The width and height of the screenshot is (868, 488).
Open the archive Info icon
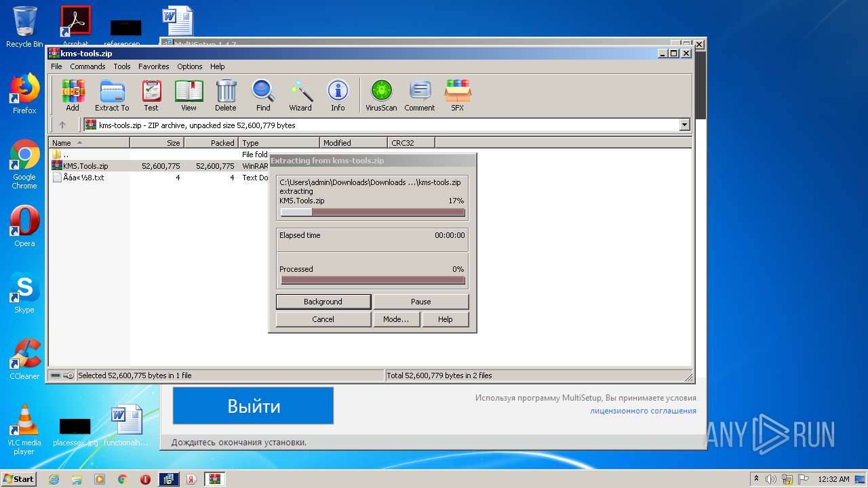point(338,95)
